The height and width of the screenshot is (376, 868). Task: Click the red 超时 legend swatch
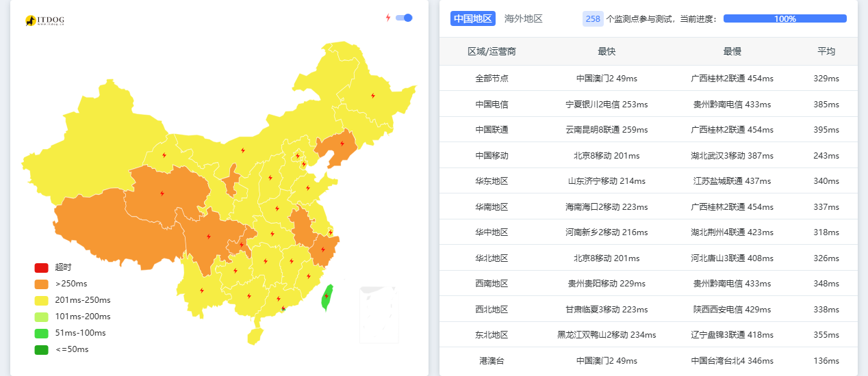point(41,267)
